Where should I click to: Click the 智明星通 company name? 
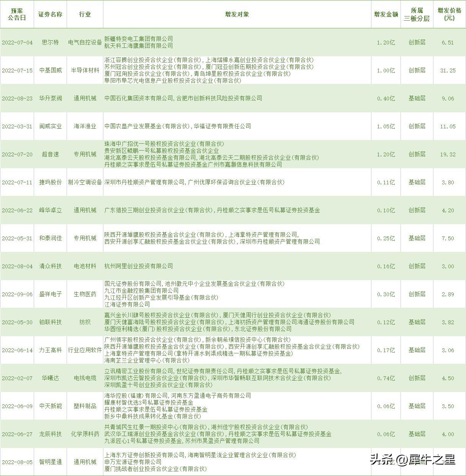click(x=50, y=462)
